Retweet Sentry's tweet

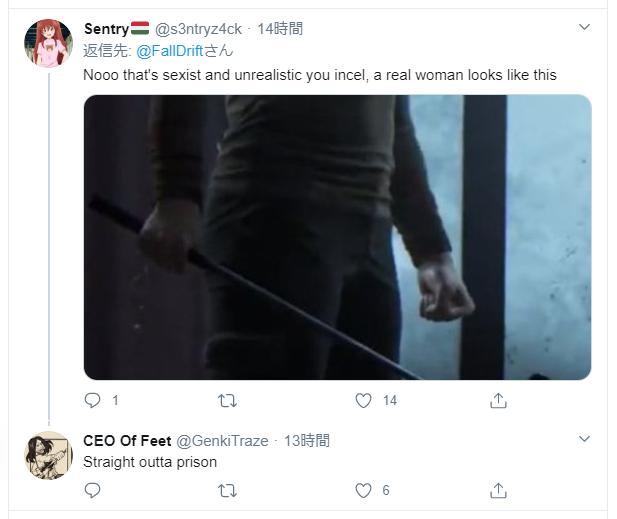tap(228, 400)
